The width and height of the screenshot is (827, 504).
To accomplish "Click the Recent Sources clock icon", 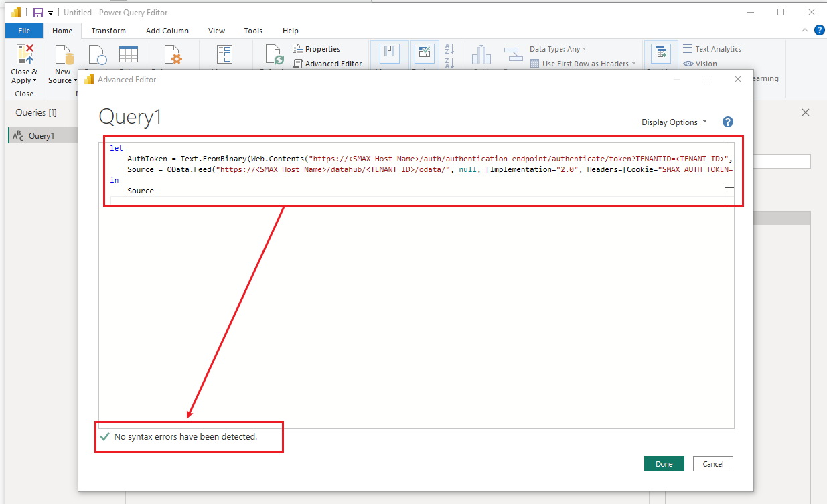I will tap(98, 55).
